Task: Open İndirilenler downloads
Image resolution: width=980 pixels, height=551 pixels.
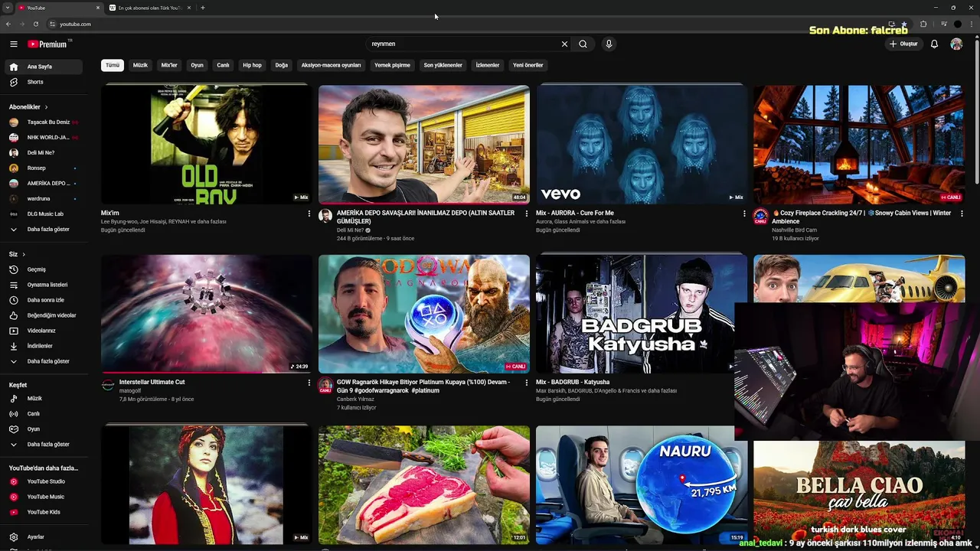Action: pos(45,346)
